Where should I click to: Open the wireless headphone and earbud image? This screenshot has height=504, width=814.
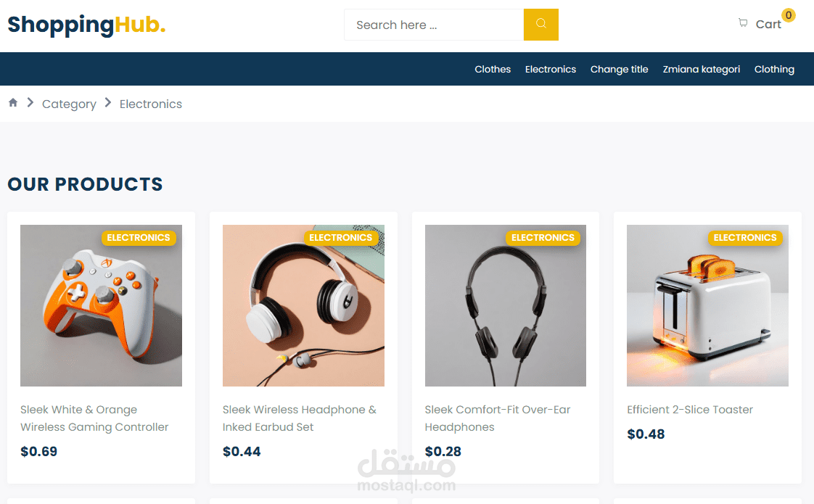point(304,305)
